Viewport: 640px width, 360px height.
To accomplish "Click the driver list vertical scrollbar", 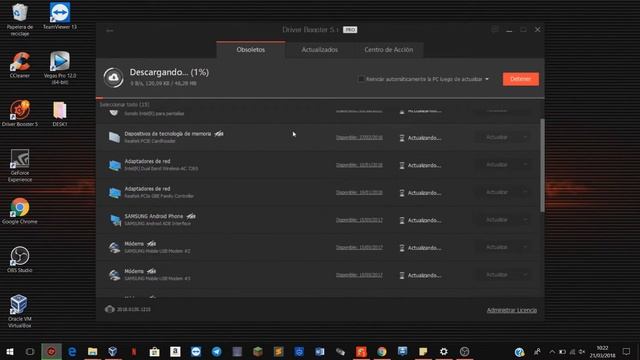I will point(542,165).
